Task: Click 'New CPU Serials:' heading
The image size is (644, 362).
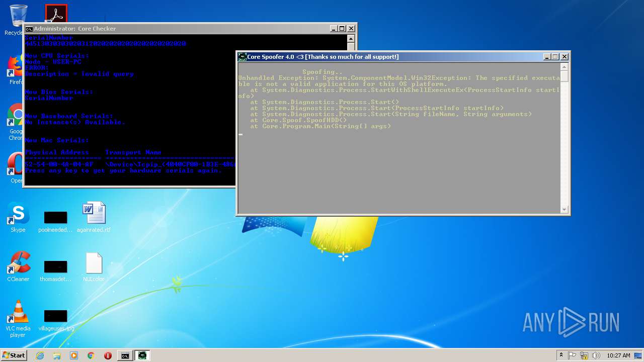Action: pos(57,56)
